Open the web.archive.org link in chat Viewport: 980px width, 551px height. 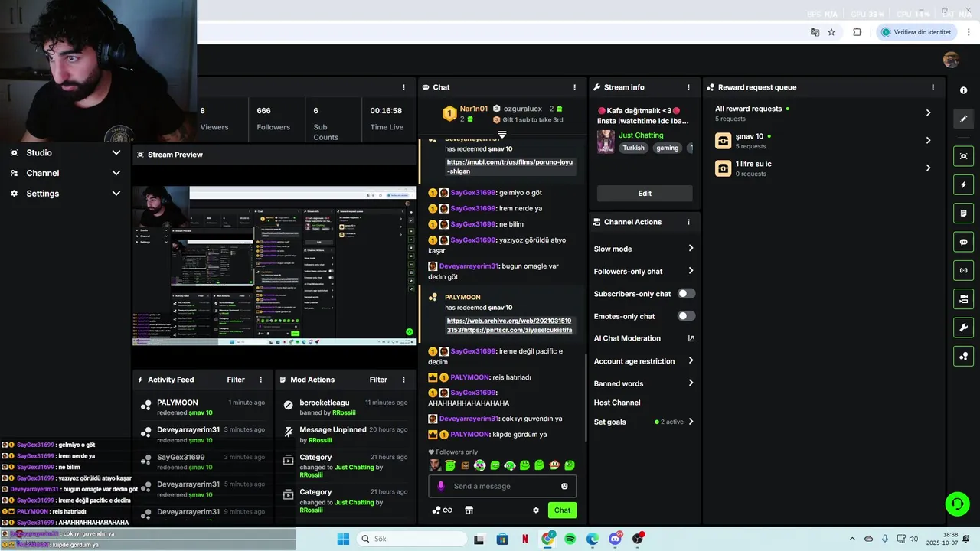509,325
